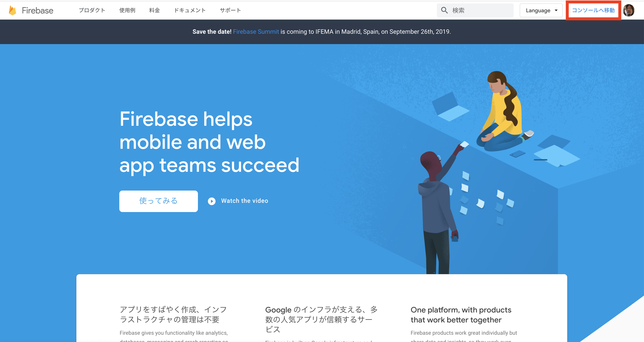This screenshot has width=644, height=342.
Task: Click the Firebase wordmark in header
Action: [x=38, y=11]
